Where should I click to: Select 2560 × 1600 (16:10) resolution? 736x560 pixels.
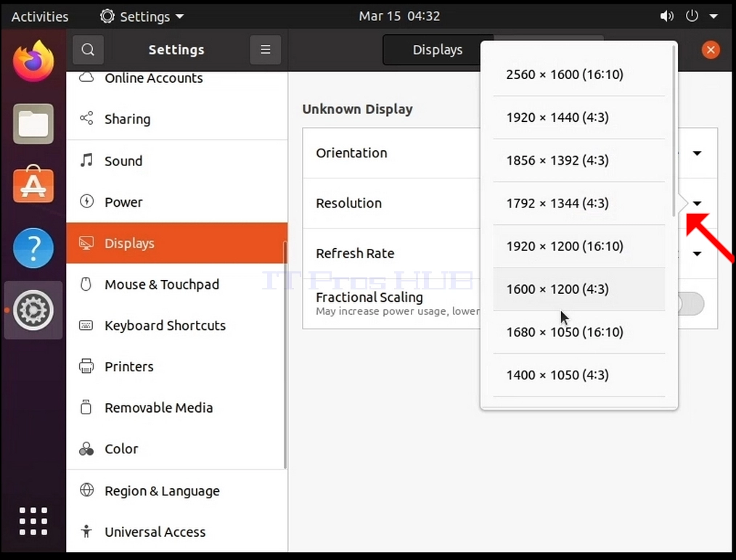[578, 75]
